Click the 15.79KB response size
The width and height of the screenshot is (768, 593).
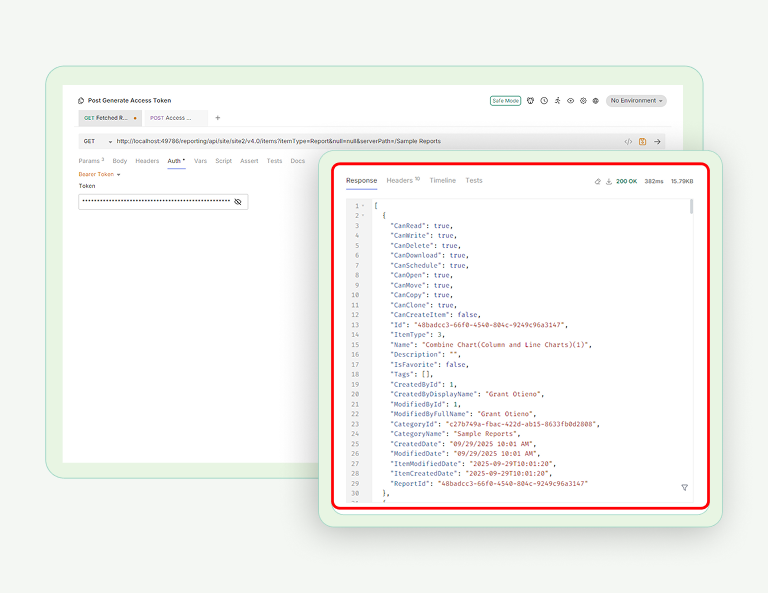click(x=682, y=182)
